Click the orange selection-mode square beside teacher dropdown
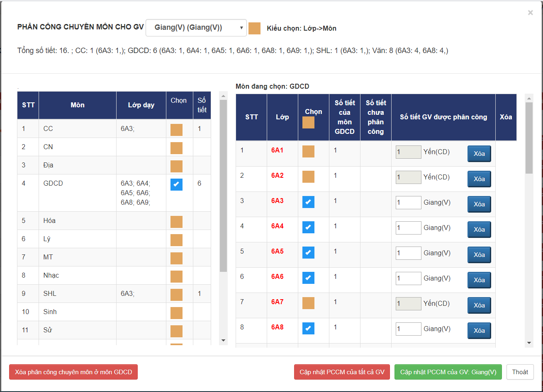543x392 pixels. point(254,28)
